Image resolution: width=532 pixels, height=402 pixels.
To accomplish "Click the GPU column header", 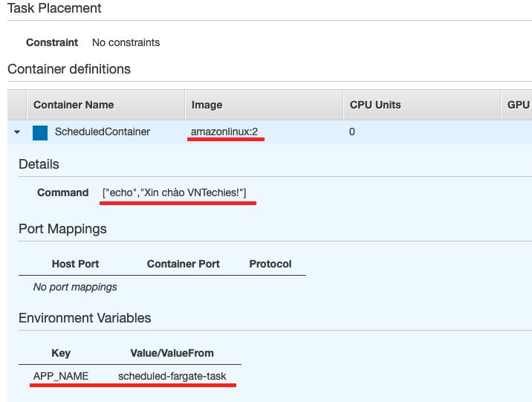I will tap(518, 105).
